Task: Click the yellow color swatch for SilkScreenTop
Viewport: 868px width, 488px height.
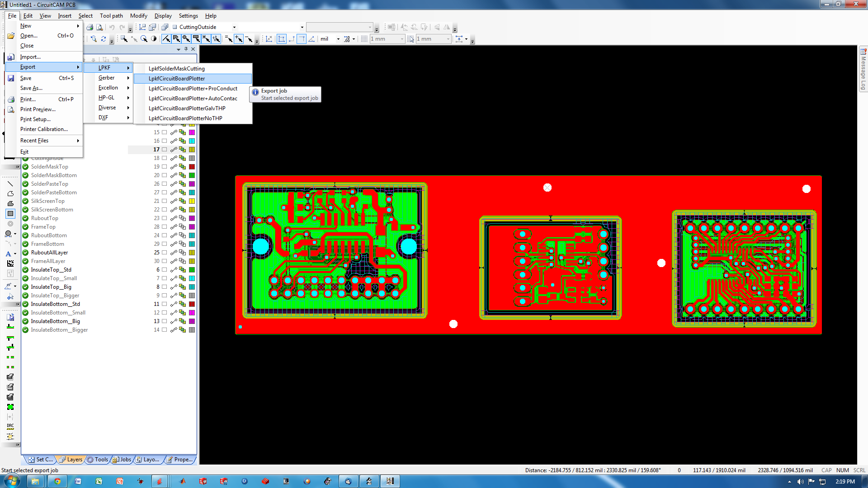Action: pos(192,201)
